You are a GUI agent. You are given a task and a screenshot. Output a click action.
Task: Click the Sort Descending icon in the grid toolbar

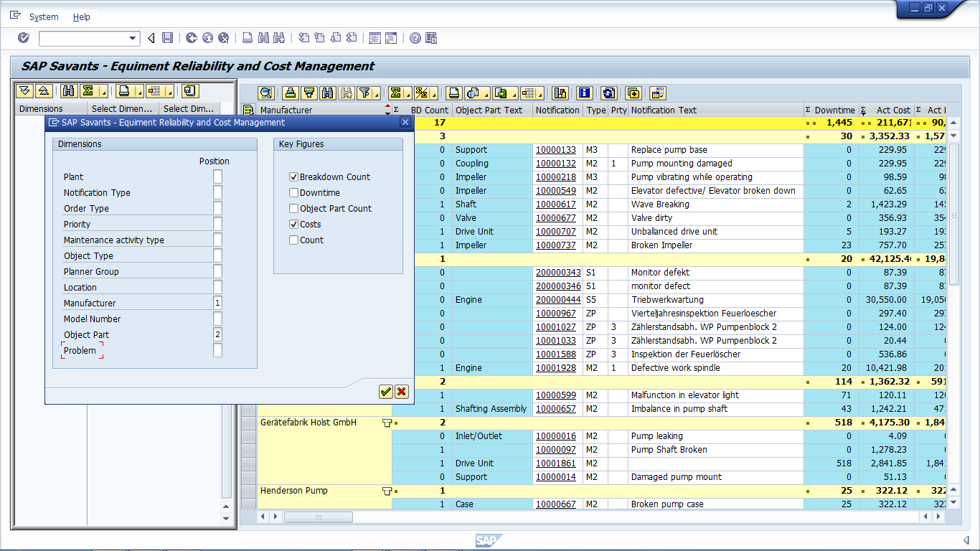(x=308, y=93)
